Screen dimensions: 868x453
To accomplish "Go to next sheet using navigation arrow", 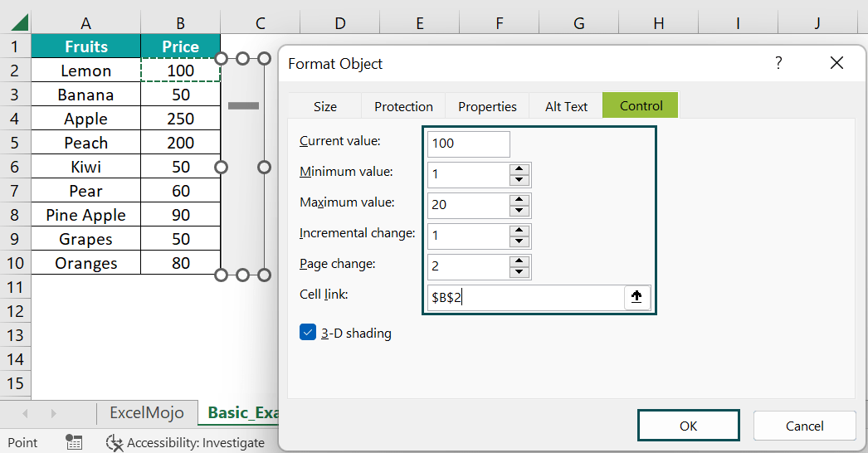I will (53, 413).
